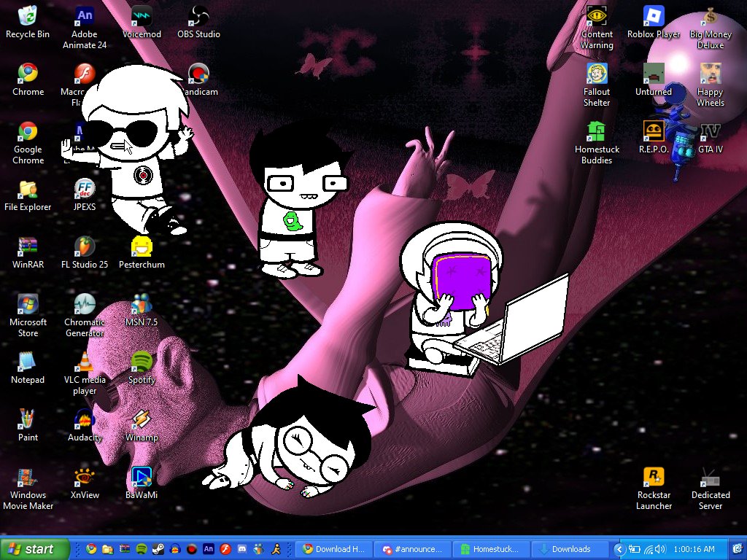747x560 pixels.
Task: Select Dedicated Server desktop icon
Action: tap(711, 488)
